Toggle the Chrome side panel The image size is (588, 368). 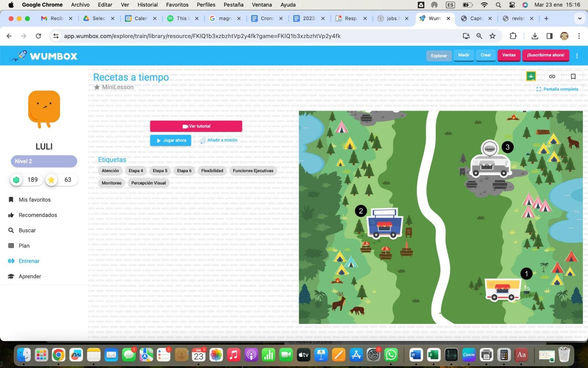coord(549,36)
